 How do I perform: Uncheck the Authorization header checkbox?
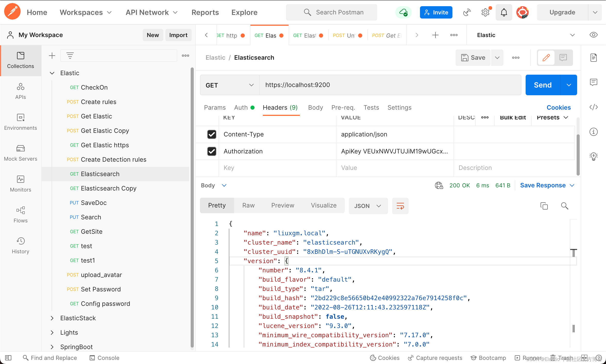[x=212, y=151]
